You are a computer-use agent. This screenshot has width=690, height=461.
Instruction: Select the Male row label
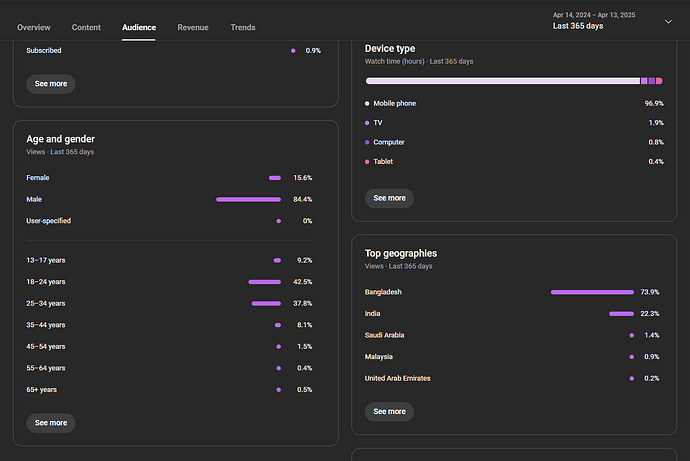pyautogui.click(x=34, y=199)
